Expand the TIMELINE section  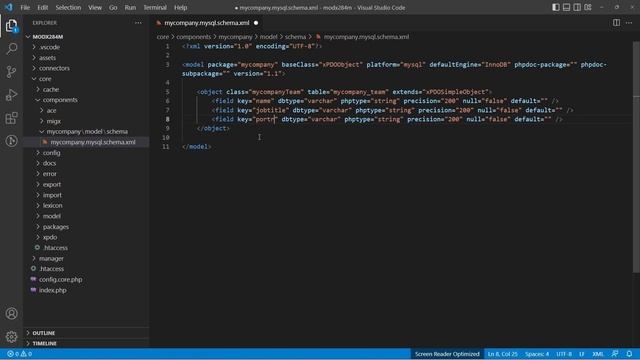(44, 344)
